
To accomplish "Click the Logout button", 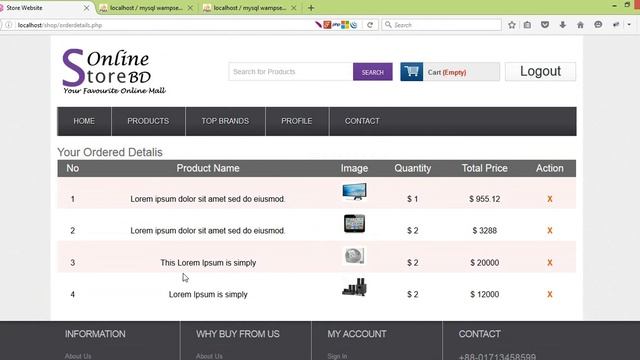I will click(540, 71).
